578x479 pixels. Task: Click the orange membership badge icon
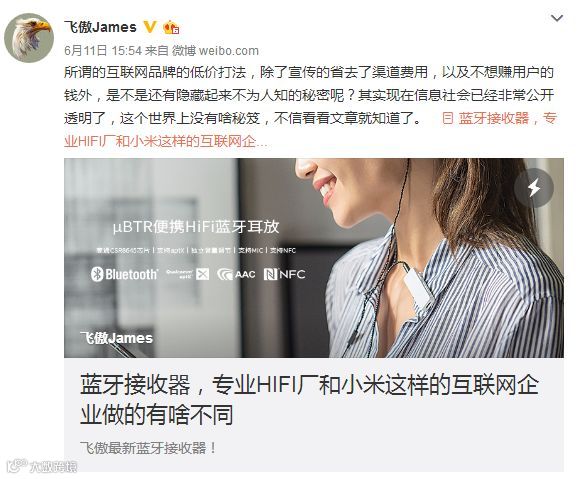click(x=171, y=27)
